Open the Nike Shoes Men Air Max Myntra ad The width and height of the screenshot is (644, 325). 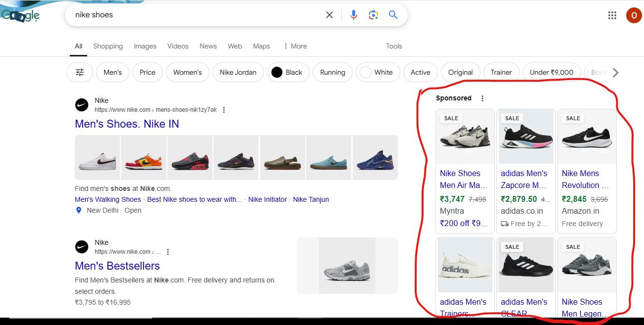(465, 171)
